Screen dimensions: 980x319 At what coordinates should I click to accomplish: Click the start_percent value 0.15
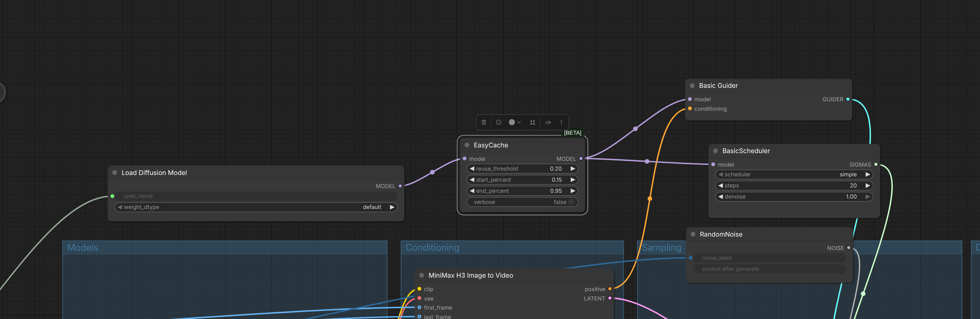557,180
